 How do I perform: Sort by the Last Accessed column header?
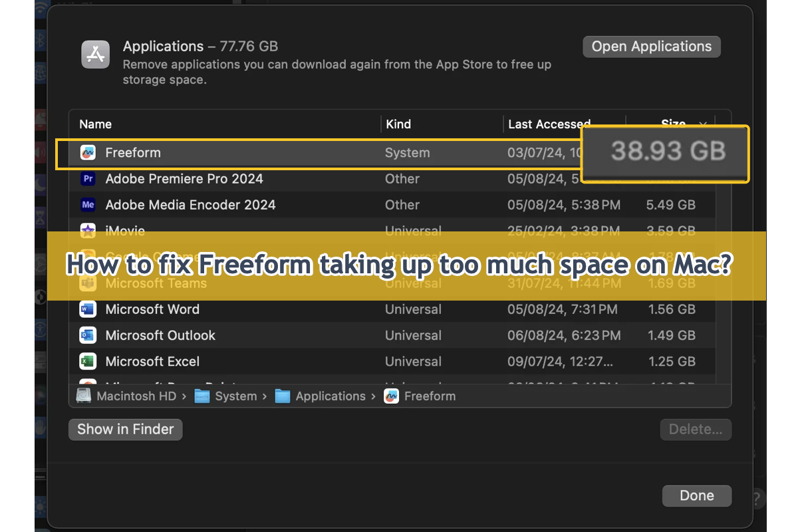pos(549,124)
